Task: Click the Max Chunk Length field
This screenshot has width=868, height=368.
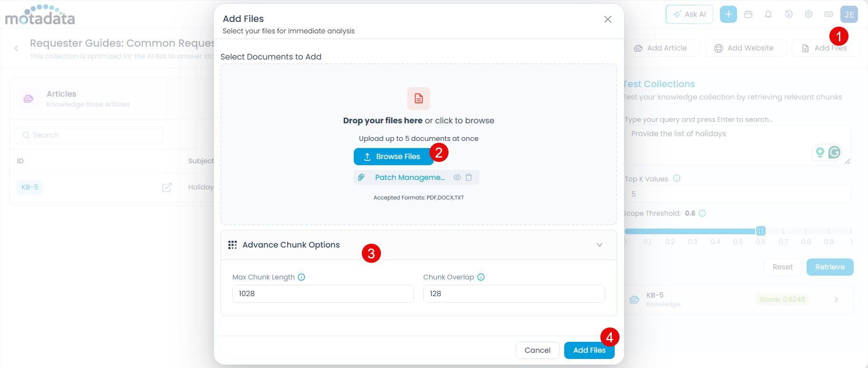Action: coord(323,294)
